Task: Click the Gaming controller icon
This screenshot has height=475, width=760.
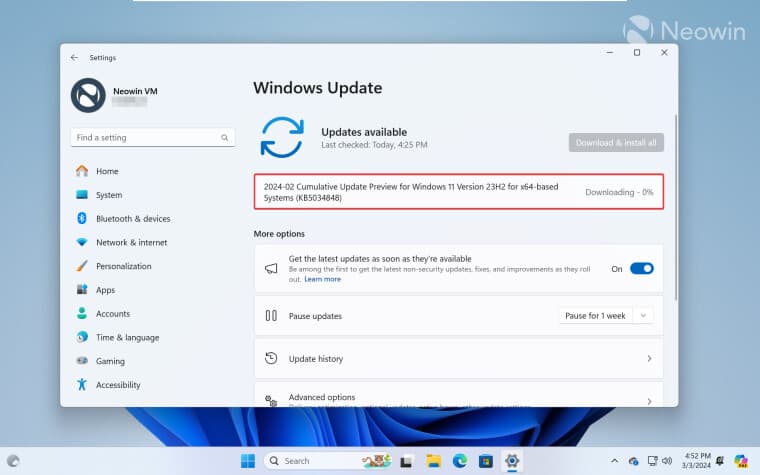Action: tap(82, 361)
